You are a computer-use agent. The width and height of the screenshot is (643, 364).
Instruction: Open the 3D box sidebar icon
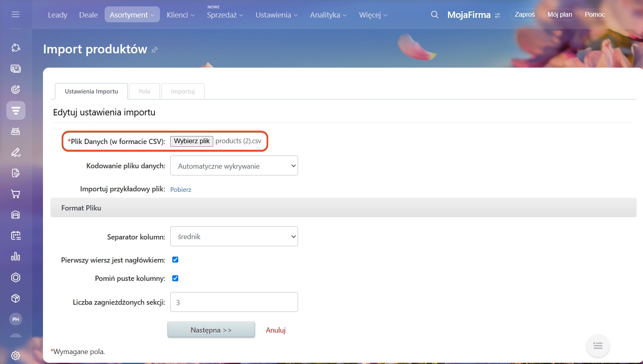(16, 298)
